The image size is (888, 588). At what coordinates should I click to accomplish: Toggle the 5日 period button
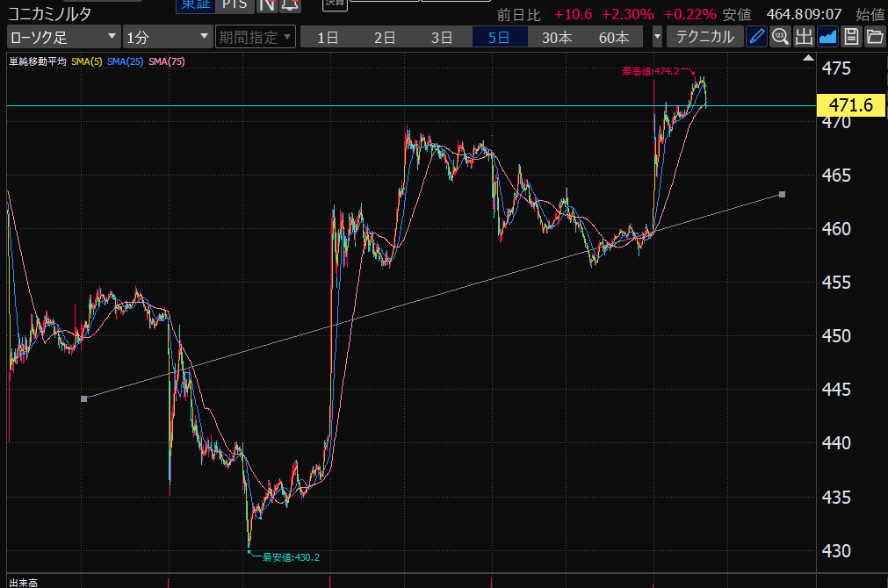coord(499,37)
